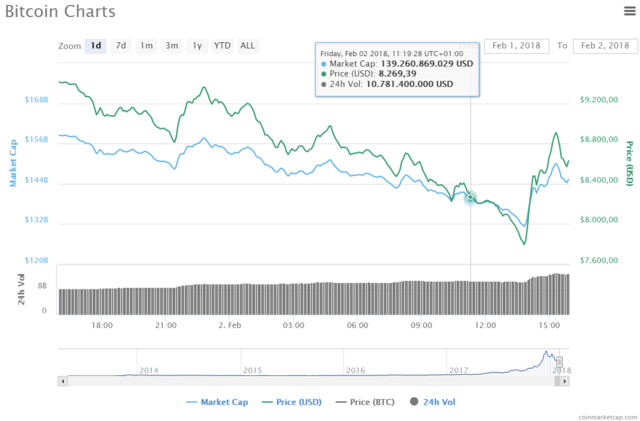Open the coinmarketcap.com credit link

608,417
